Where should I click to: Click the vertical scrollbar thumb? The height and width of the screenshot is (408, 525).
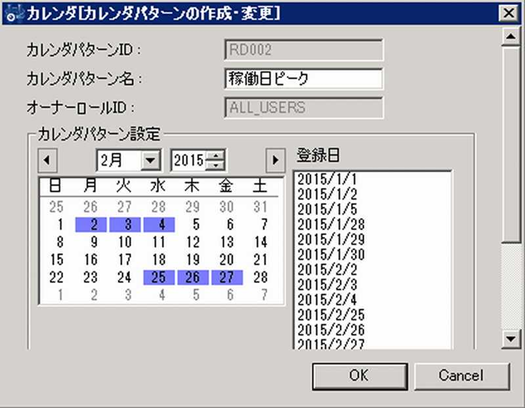[x=511, y=144]
